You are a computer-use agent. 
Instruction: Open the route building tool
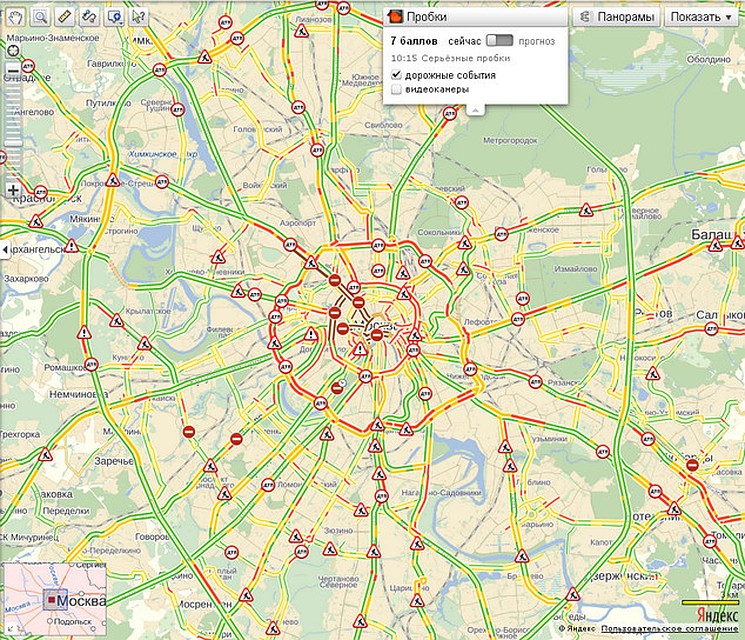click(x=89, y=17)
